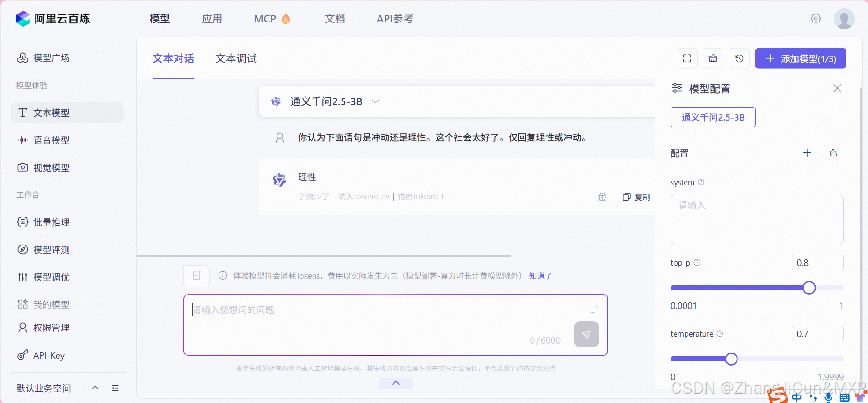The image size is (868, 403).
Task: Open the 模型 top menu
Action: (160, 19)
